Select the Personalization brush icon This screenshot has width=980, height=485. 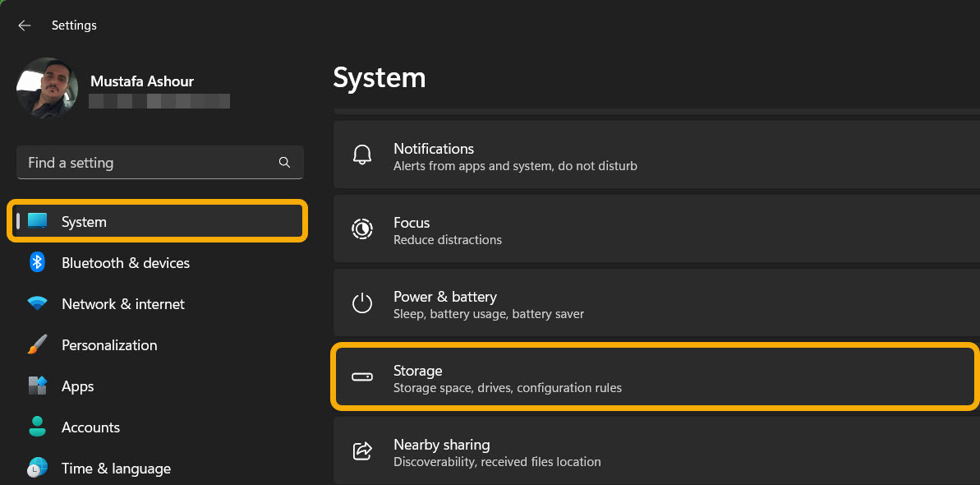point(37,344)
